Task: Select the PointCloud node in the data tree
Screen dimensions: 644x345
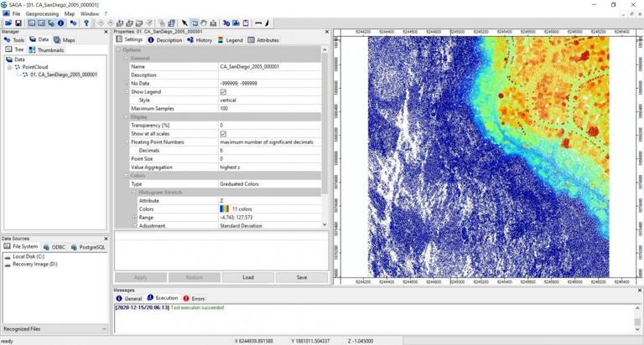Action: [x=35, y=67]
